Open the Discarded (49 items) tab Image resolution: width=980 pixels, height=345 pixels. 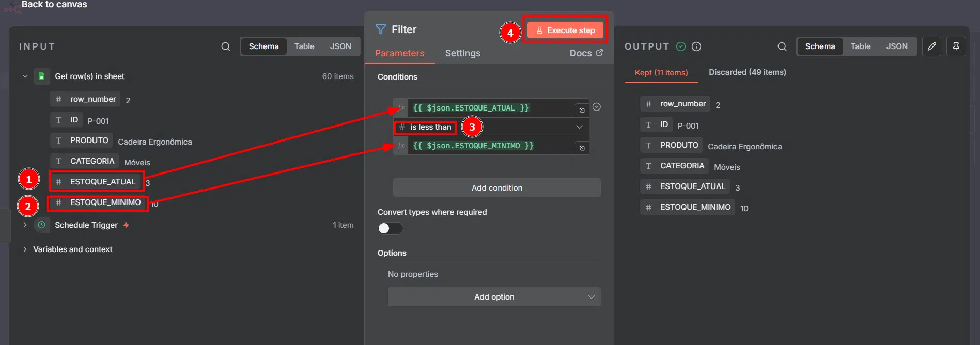click(x=748, y=72)
